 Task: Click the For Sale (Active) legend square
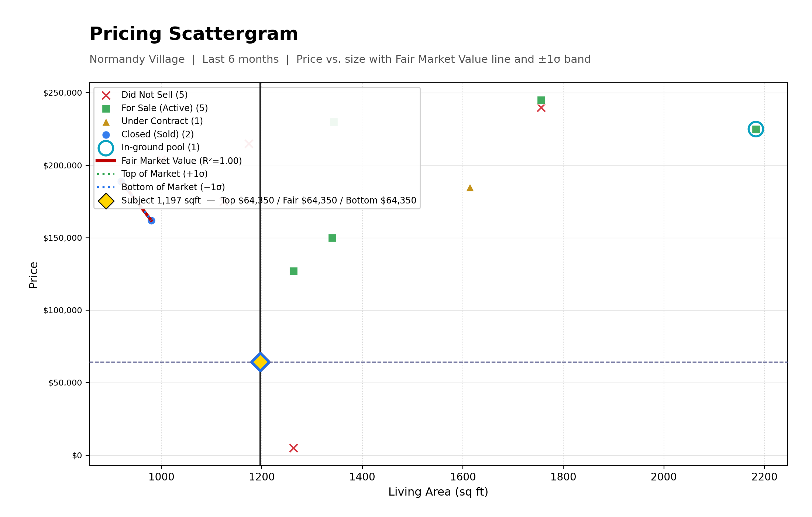coord(106,109)
